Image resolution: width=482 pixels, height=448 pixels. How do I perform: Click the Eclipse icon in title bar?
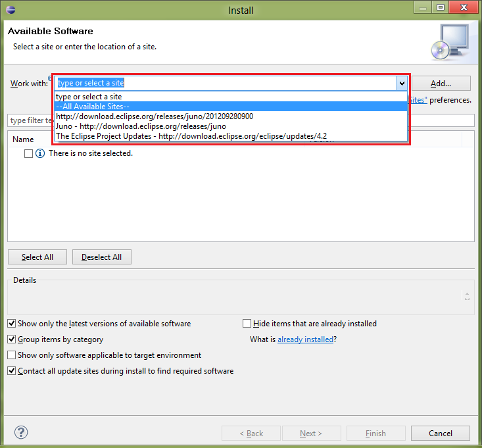[x=11, y=10]
